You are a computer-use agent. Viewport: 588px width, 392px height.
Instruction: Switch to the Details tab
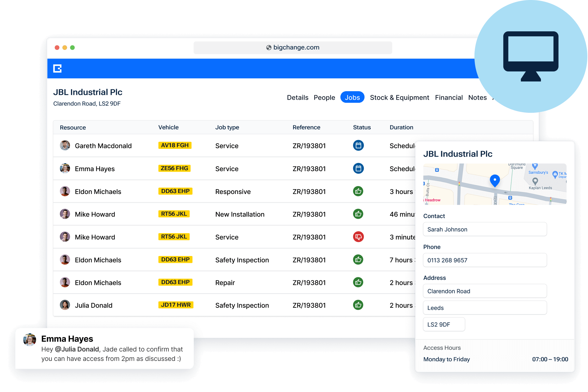click(297, 97)
